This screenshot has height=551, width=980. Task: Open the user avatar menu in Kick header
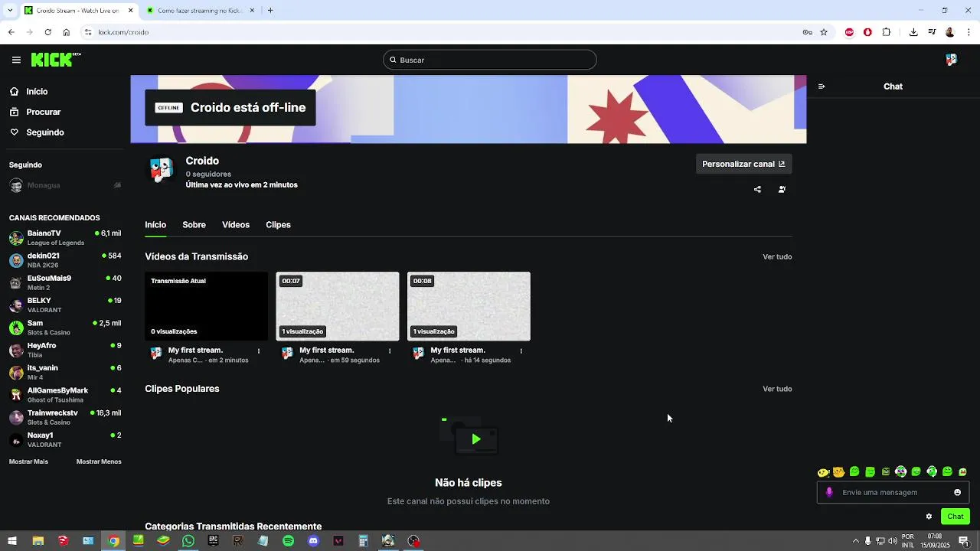(x=951, y=60)
